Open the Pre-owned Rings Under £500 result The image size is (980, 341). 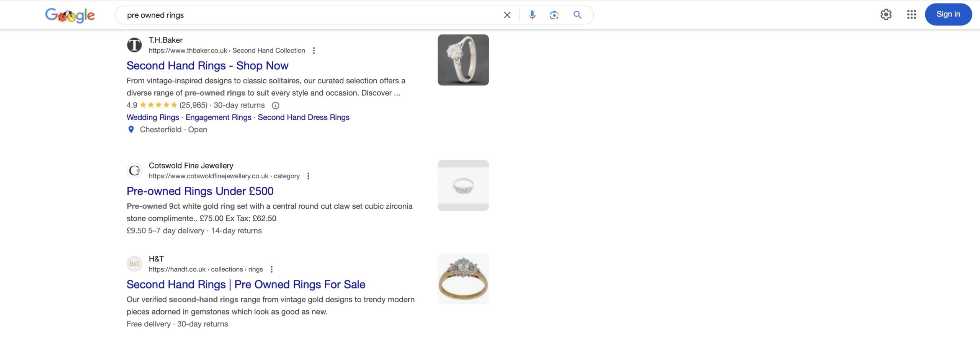(x=200, y=191)
